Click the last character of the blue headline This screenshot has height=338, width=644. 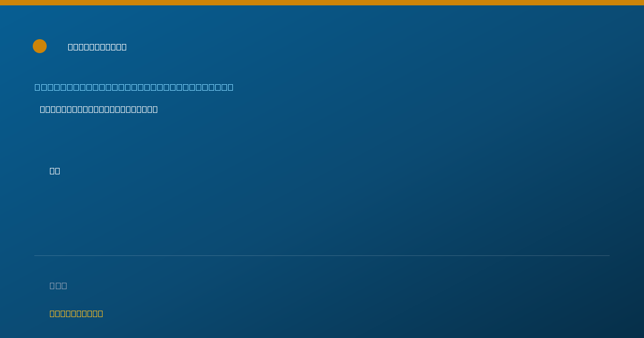pos(230,87)
